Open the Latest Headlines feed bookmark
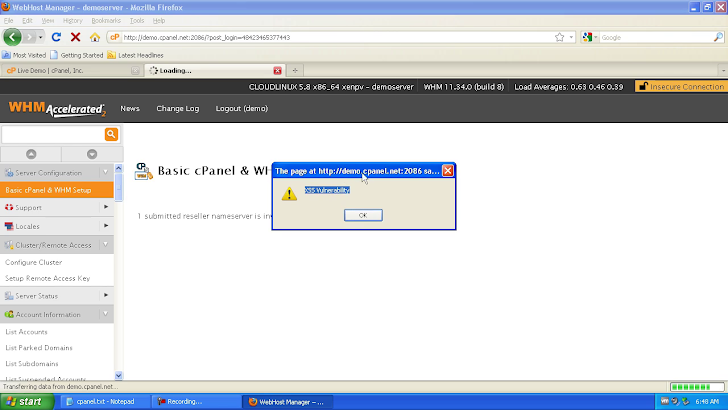 135,55
